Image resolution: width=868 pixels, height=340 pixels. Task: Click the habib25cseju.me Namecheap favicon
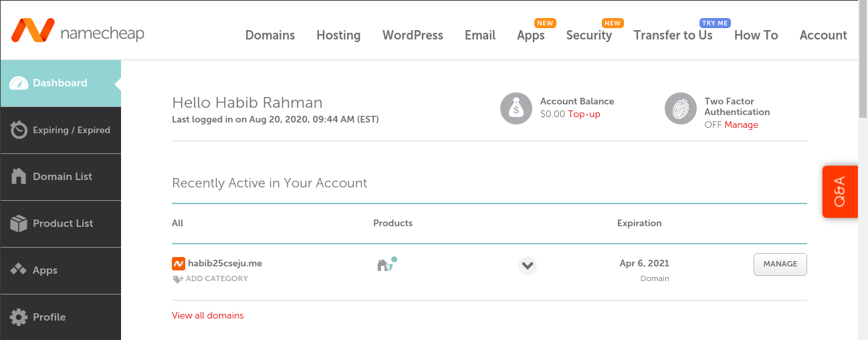tap(179, 264)
